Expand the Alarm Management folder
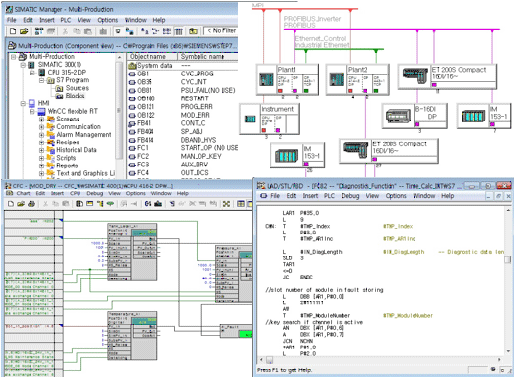 pyautogui.click(x=41, y=135)
